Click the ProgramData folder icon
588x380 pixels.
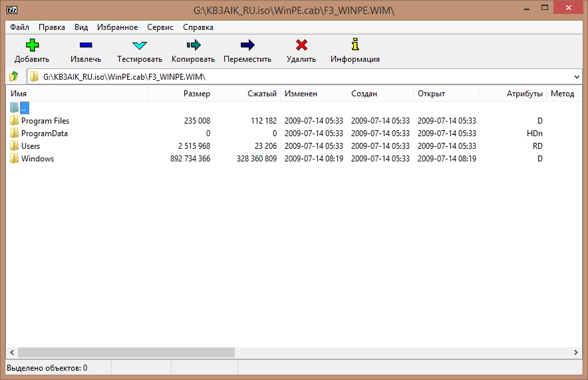pyautogui.click(x=14, y=134)
